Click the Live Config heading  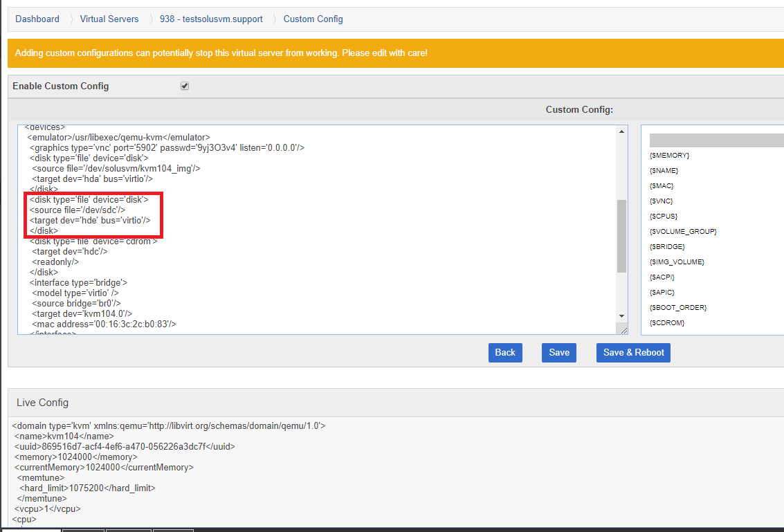coord(42,403)
